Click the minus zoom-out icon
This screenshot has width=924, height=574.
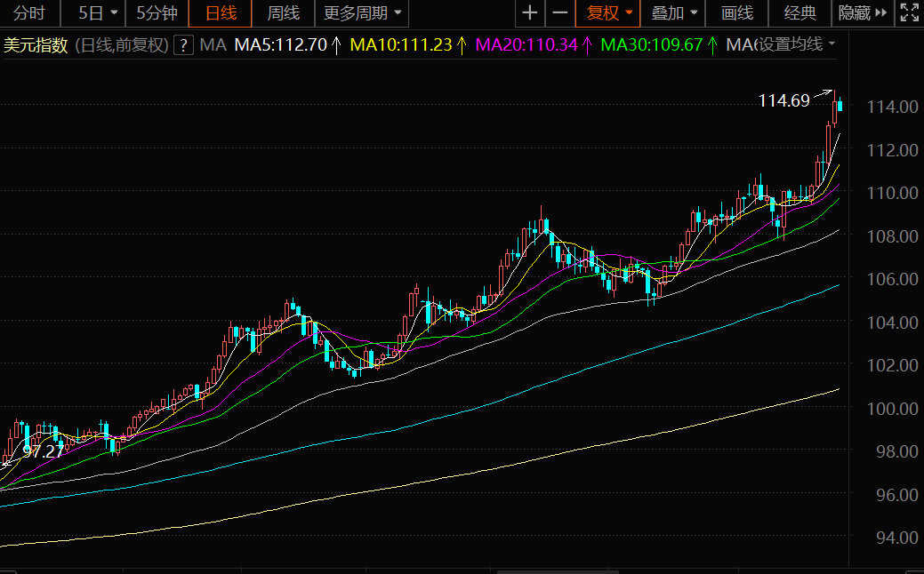pos(559,13)
